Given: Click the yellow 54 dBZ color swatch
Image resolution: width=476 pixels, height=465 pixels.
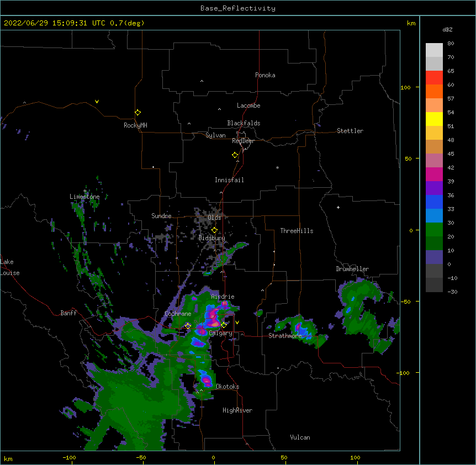Looking at the screenshot, I should [x=434, y=119].
